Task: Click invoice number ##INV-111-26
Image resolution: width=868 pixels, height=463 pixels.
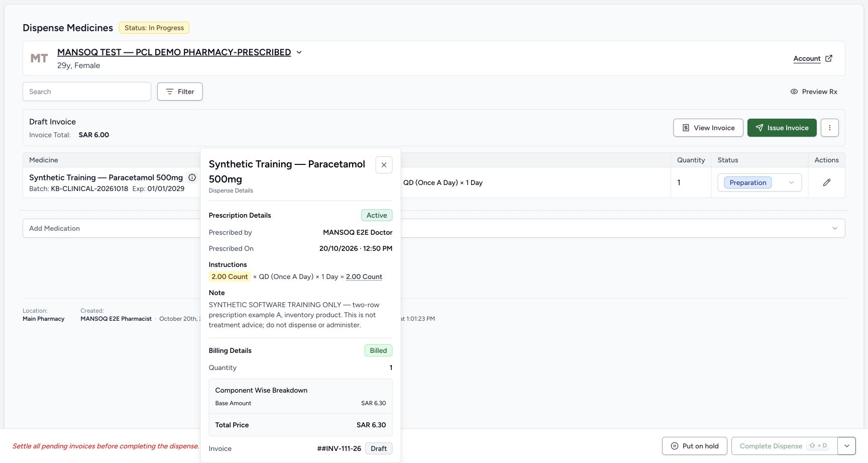Action: [339, 448]
